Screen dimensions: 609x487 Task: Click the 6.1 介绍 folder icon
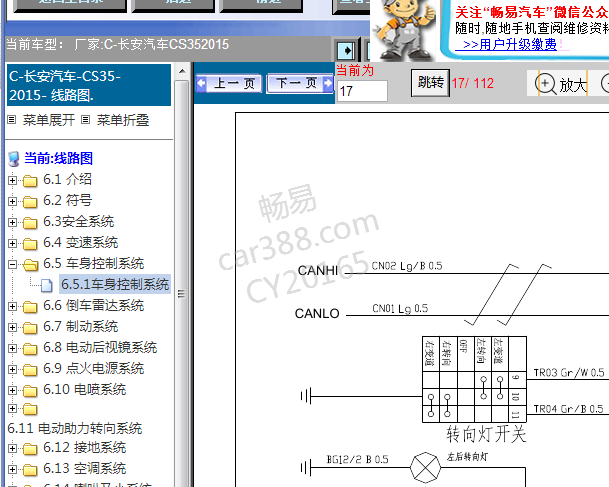point(30,181)
